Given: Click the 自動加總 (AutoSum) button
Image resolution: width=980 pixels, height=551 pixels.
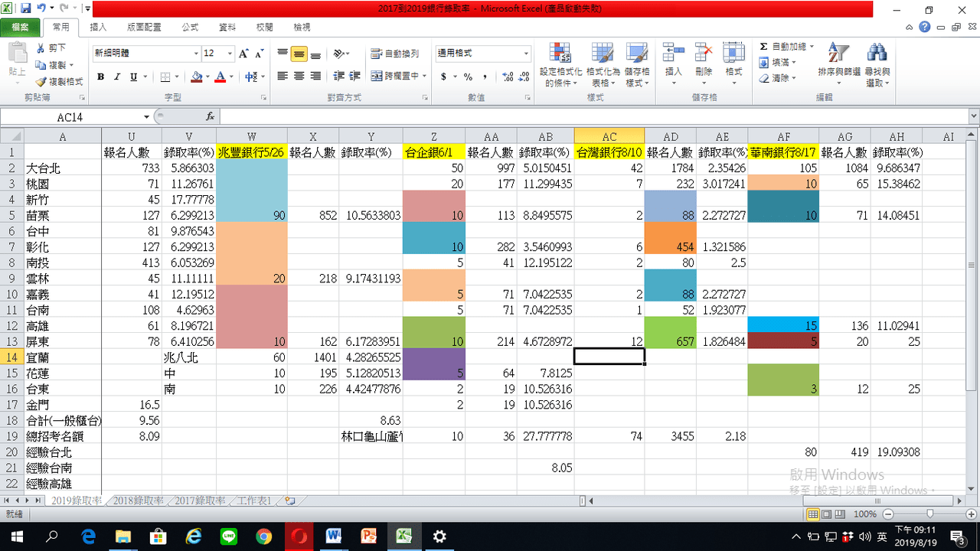Looking at the screenshot, I should click(x=786, y=47).
